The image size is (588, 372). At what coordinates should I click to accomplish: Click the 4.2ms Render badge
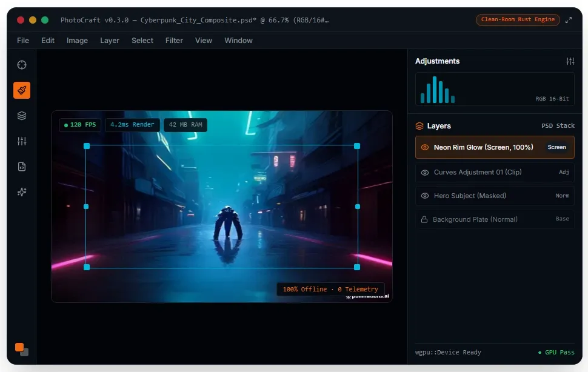click(132, 125)
